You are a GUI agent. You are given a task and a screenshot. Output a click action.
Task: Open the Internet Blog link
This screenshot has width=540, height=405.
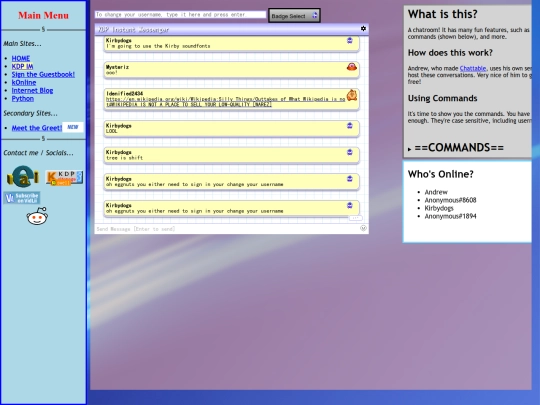point(32,91)
